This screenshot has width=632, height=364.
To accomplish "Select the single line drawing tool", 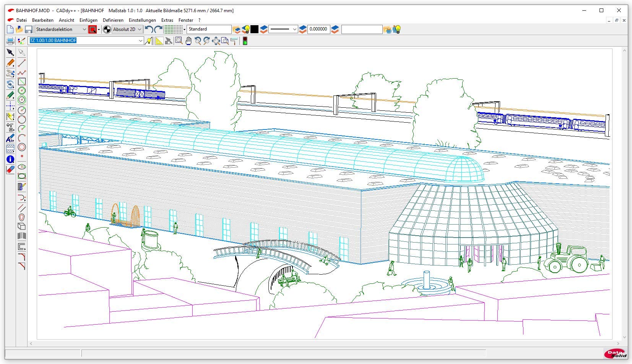I will click(22, 63).
